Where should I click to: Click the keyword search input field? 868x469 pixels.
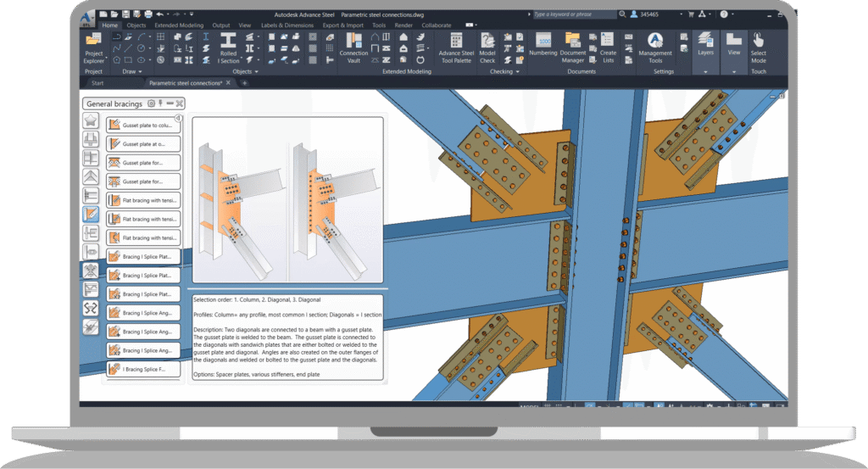574,14
